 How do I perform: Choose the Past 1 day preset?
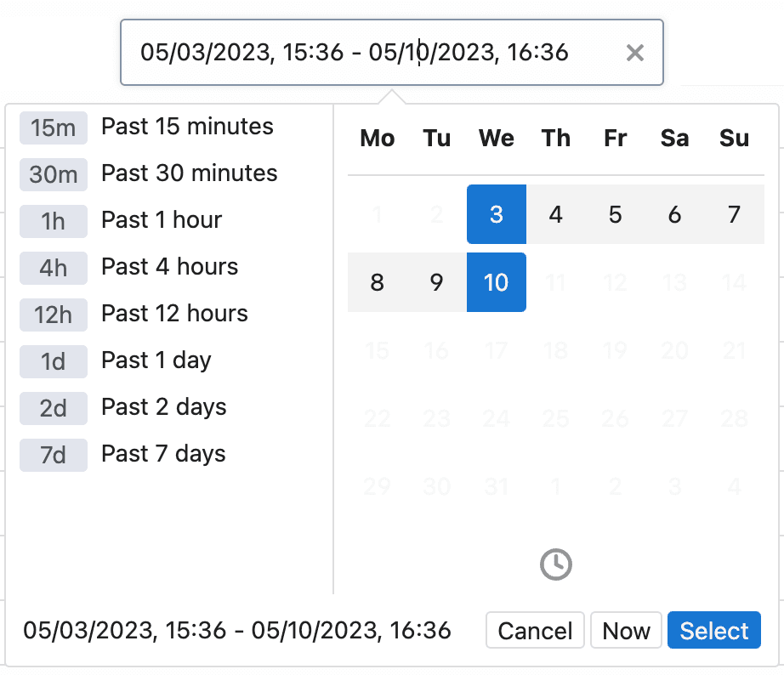pyautogui.click(x=156, y=360)
